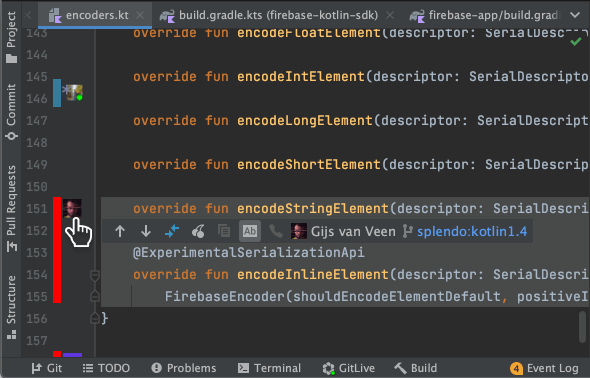
Task: Switch to build.gradle.kts (firebase-kotlin-sdk) tab
Action: point(268,15)
